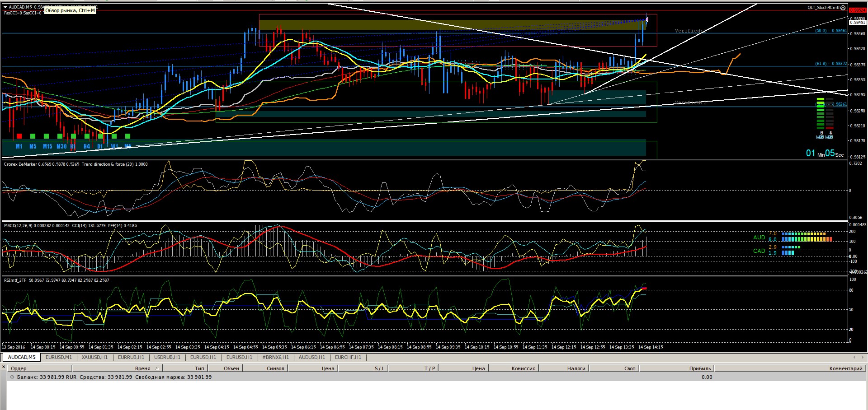Open the USDRUB,H1 chart tab
This screenshot has height=410, width=868.
pyautogui.click(x=167, y=357)
